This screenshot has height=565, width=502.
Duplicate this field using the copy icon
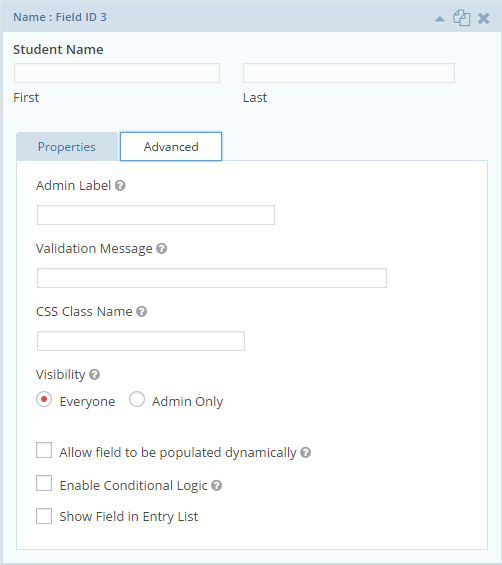coord(461,18)
